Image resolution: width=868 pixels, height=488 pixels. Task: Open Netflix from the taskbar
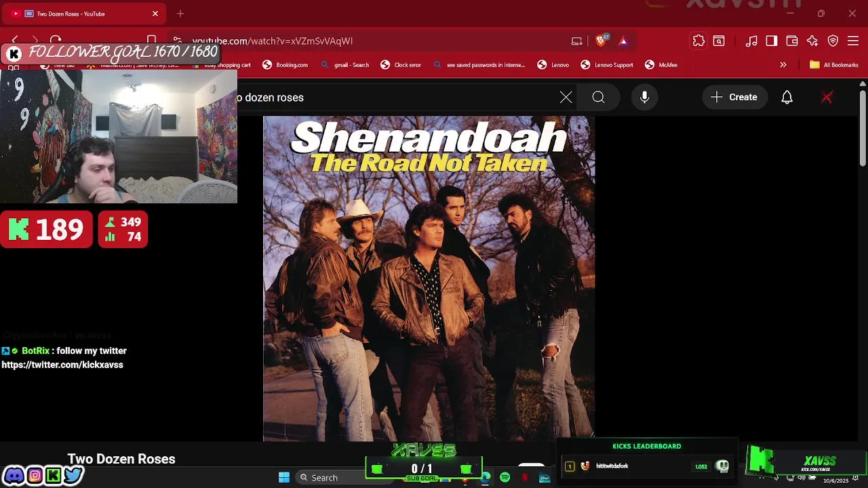click(x=525, y=478)
